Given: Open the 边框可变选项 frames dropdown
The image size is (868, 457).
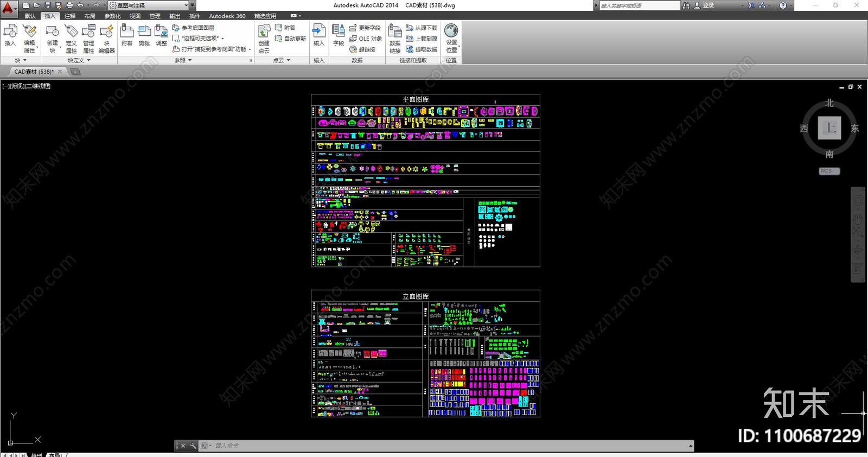Looking at the screenshot, I should click(198, 39).
